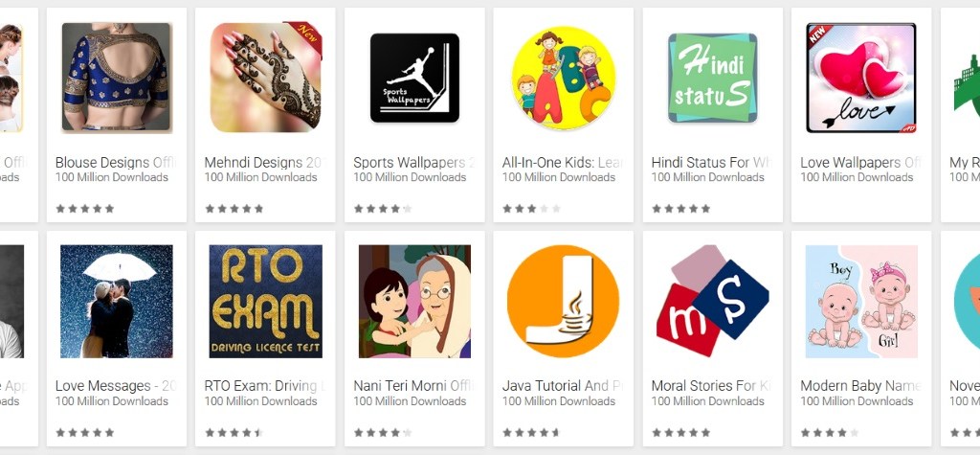The width and height of the screenshot is (980, 455).
Task: Click the RTO Exam: Driving title
Action: click(x=266, y=385)
